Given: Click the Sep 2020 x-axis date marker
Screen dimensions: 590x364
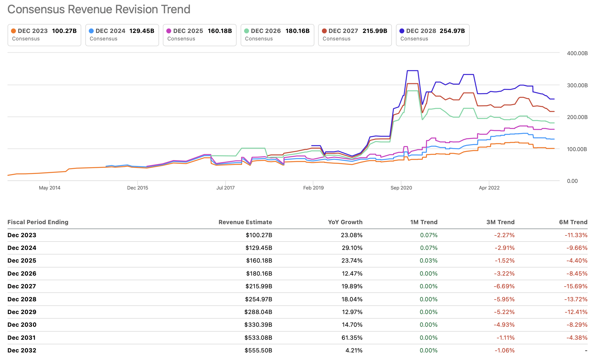Looking at the screenshot, I should pyautogui.click(x=401, y=188).
